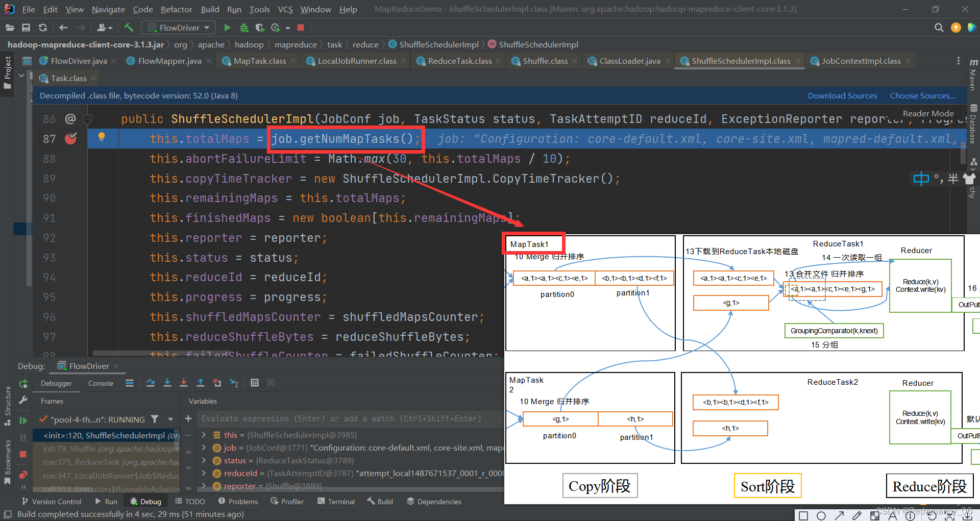Open the Maven side panel
The image size is (980, 521).
pos(973,75)
